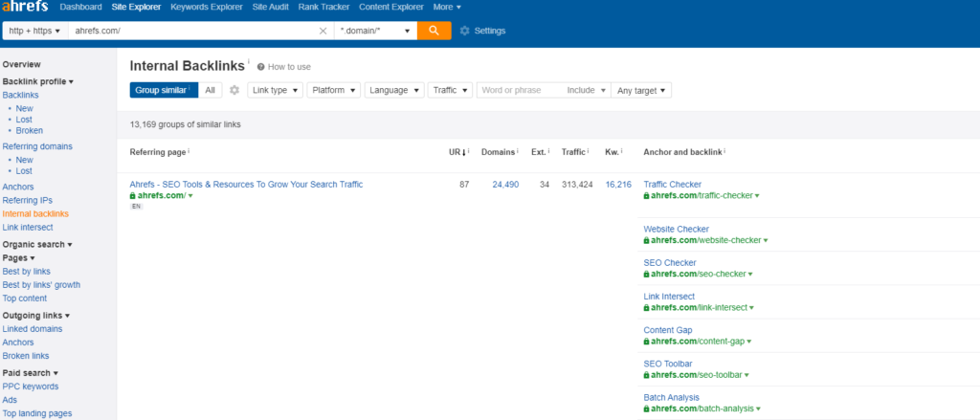The image size is (980, 420).
Task: Sort by the UR column header
Action: 457,151
